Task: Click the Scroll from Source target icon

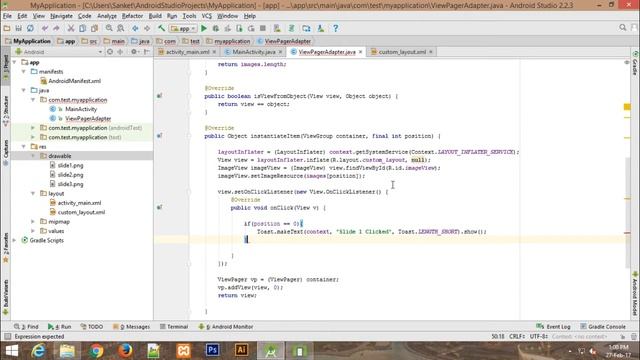Action: (x=110, y=52)
